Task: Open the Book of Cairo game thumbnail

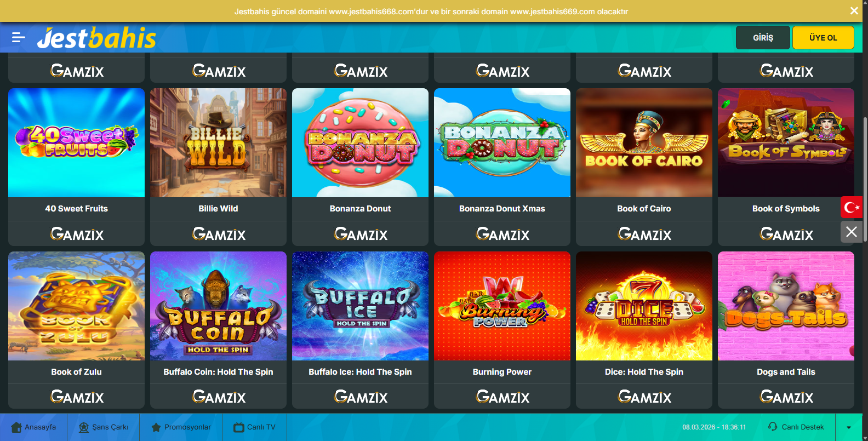Action: (644, 142)
